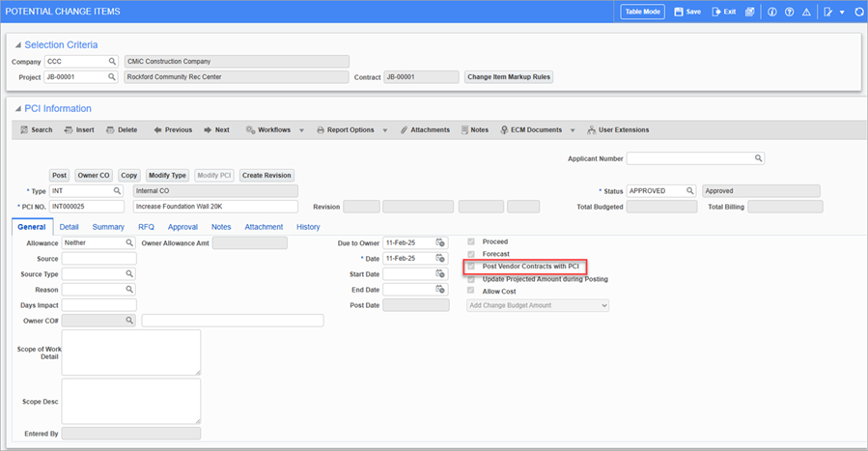Go to Previous record
The height and width of the screenshot is (451, 868).
(x=173, y=130)
